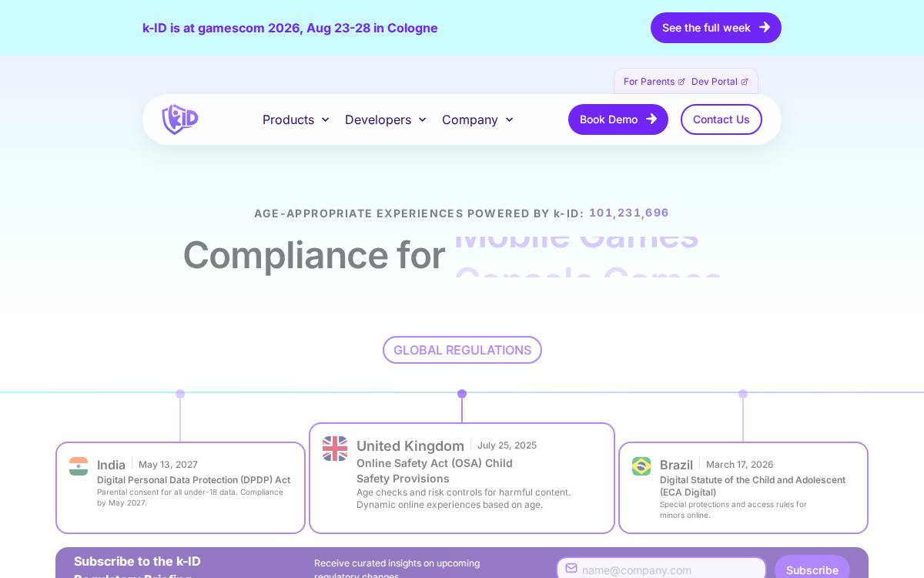Open the Products menu
The height and width of the screenshot is (578, 924).
tap(296, 119)
